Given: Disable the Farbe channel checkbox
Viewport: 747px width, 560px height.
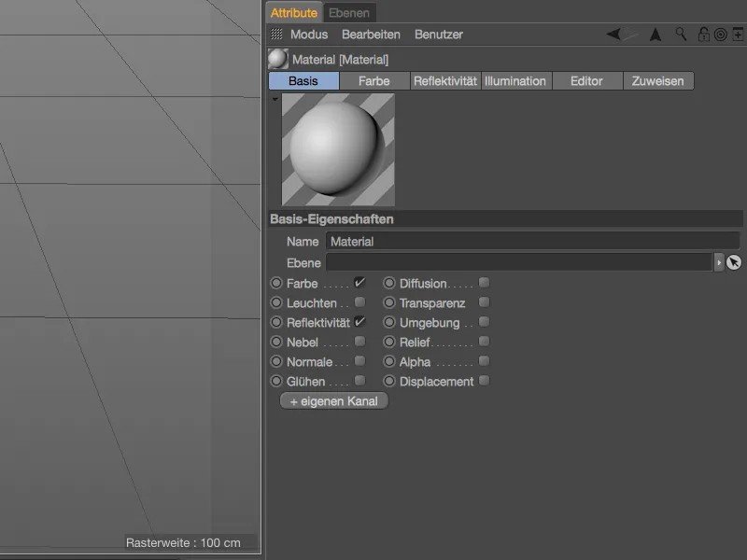Looking at the screenshot, I should 359,283.
